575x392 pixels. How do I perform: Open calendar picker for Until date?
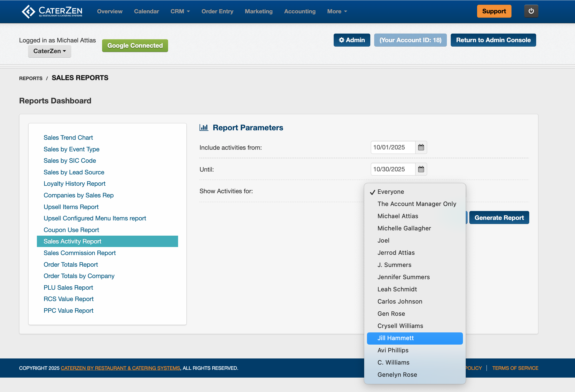421,169
